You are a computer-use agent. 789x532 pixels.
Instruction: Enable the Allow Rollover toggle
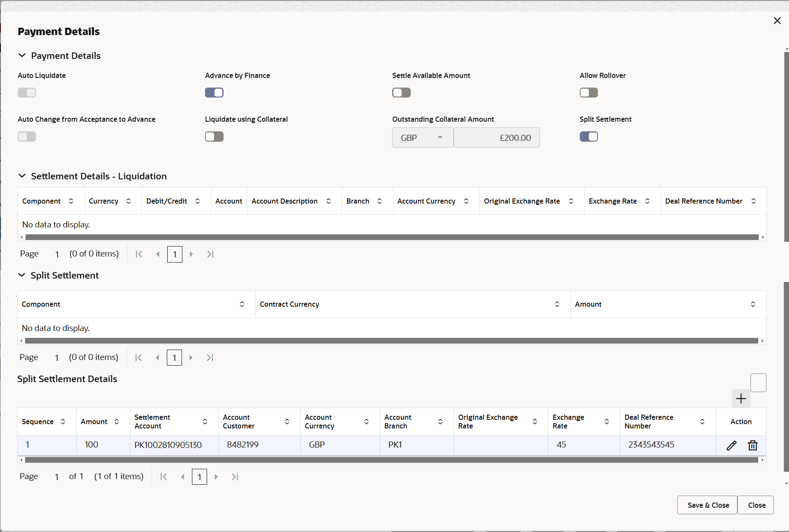click(588, 92)
